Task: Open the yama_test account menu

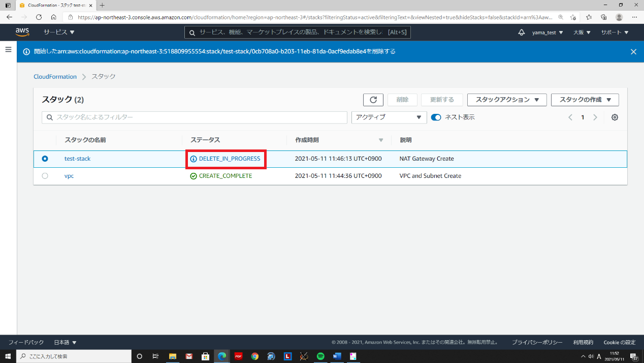Action: (x=548, y=33)
